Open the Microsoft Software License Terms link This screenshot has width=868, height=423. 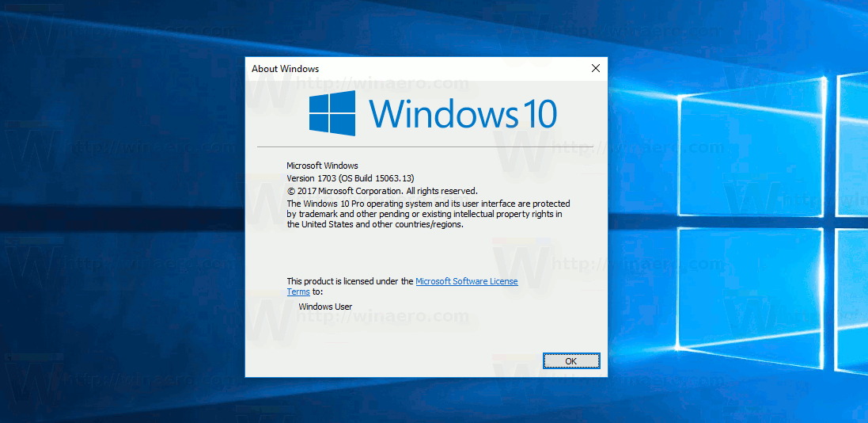(x=467, y=281)
